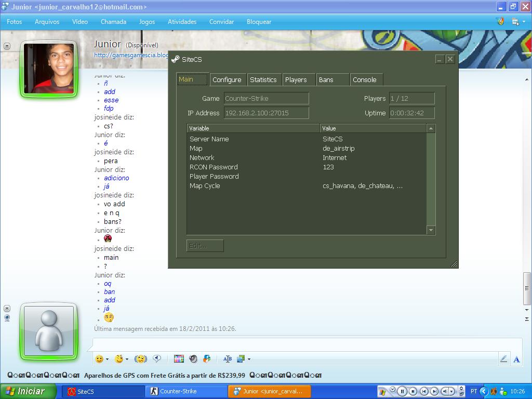The width and height of the screenshot is (532, 399).
Task: Click Convidar in the Messenger toolbar
Action: (x=221, y=22)
